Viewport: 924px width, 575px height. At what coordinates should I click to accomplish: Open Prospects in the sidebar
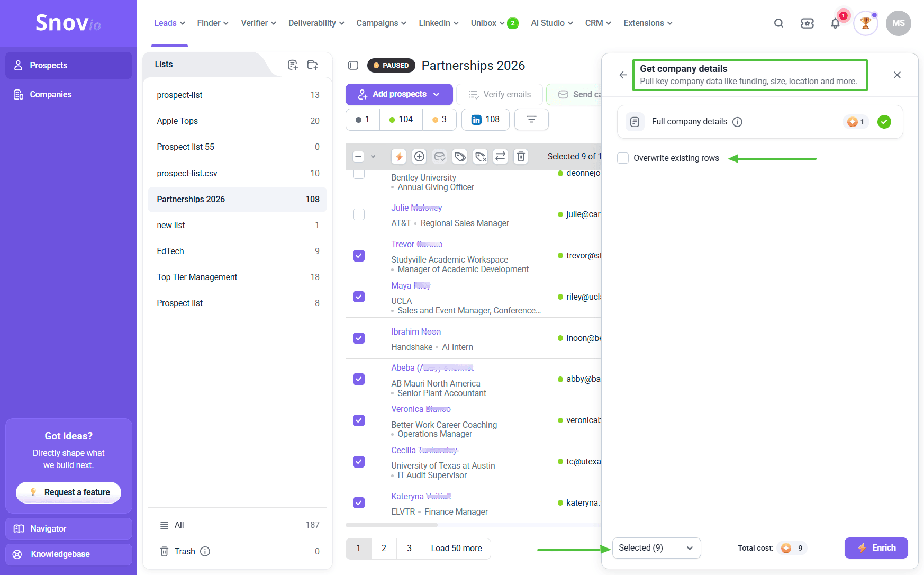pos(69,66)
